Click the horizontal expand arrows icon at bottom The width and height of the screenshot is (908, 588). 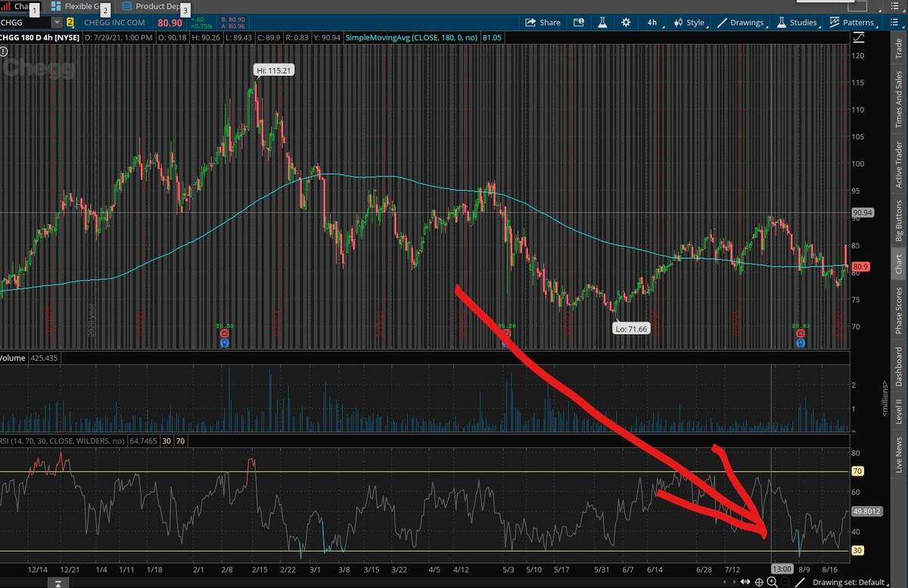pos(745,581)
